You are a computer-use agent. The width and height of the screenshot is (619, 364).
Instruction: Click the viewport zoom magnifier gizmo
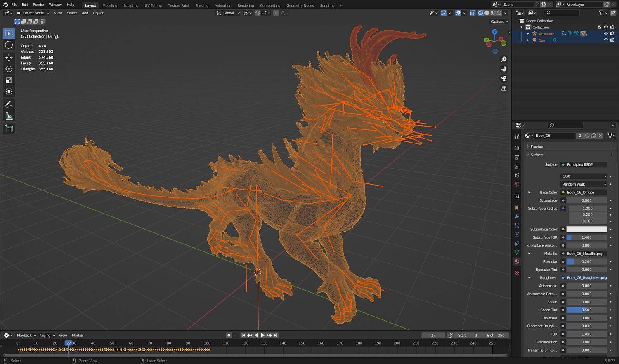point(504,59)
